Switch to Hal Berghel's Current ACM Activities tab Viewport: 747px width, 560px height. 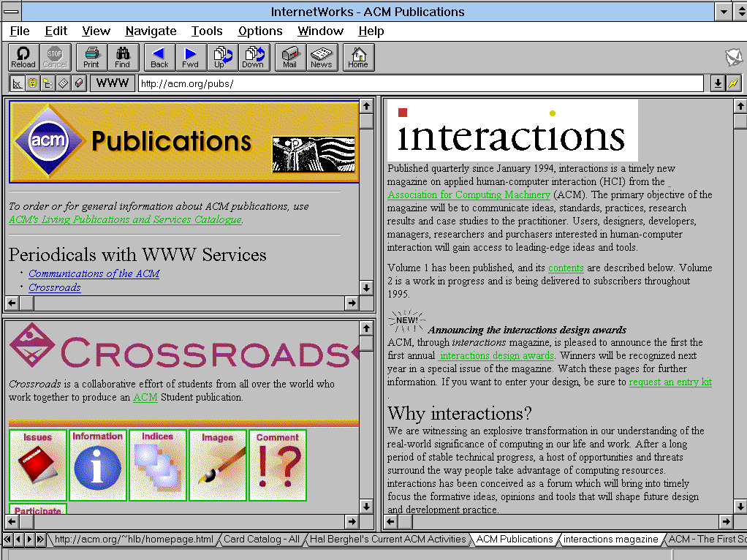pos(388,539)
